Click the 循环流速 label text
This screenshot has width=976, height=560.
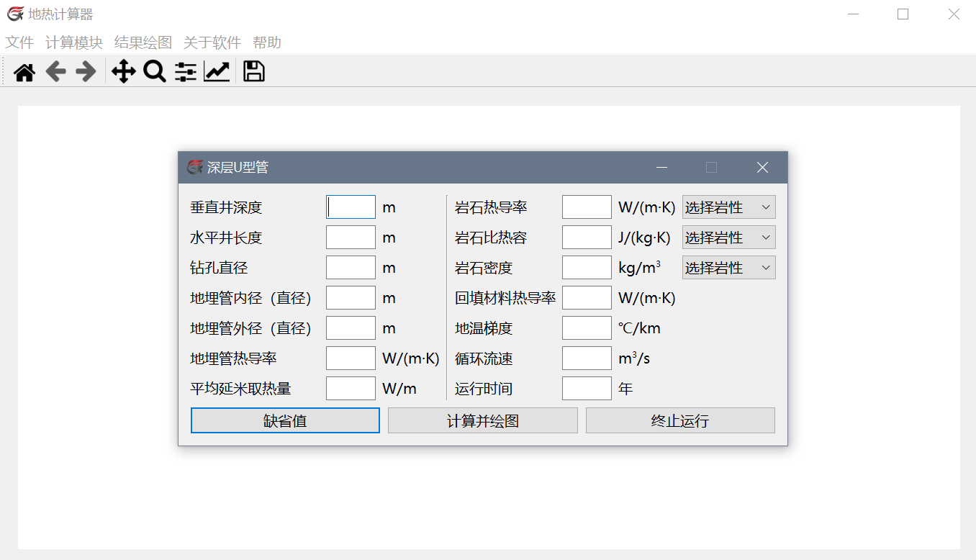pos(484,358)
